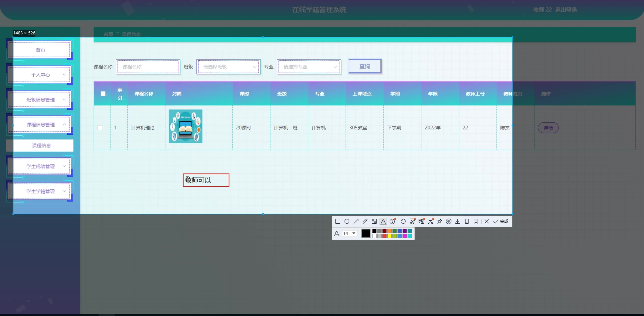Click the OCR text recognition icon
The width and height of the screenshot is (644, 316).
pyautogui.click(x=430, y=221)
